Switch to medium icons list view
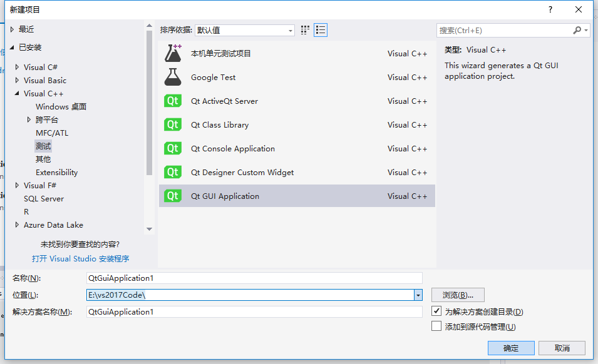 click(321, 30)
